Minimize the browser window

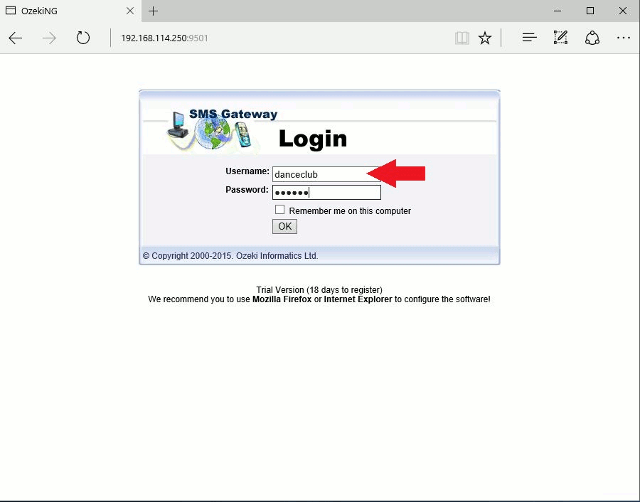point(558,11)
